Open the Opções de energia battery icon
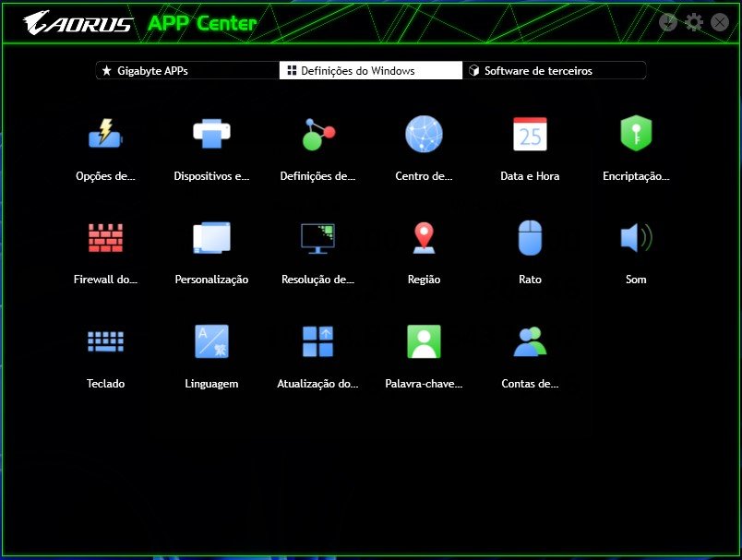This screenshot has height=560, width=742. (105, 135)
